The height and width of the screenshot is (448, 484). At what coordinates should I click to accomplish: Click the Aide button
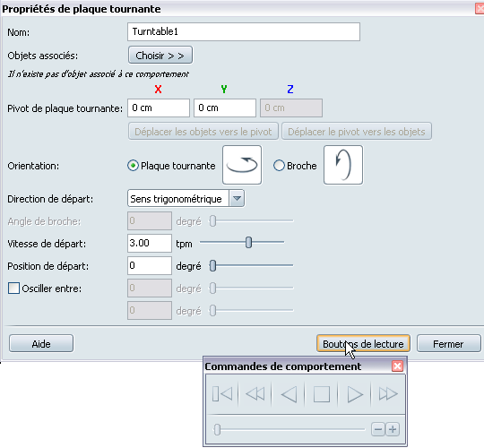[x=41, y=344]
